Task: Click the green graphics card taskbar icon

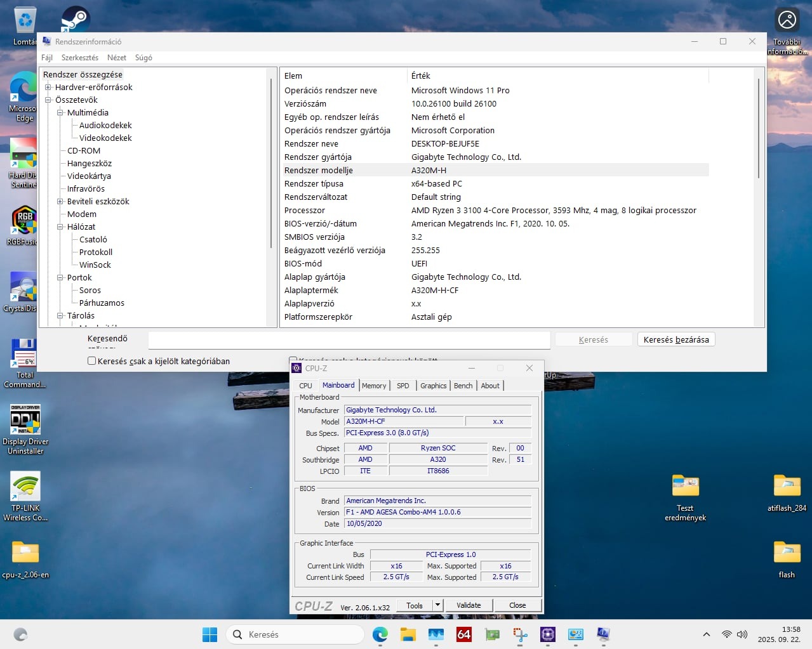Action: tap(492, 634)
